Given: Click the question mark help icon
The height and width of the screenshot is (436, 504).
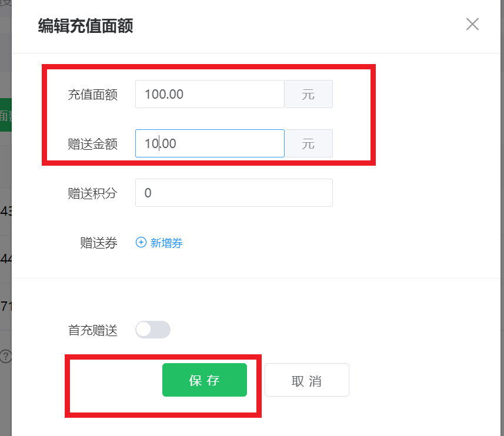Looking at the screenshot, I should [5, 356].
